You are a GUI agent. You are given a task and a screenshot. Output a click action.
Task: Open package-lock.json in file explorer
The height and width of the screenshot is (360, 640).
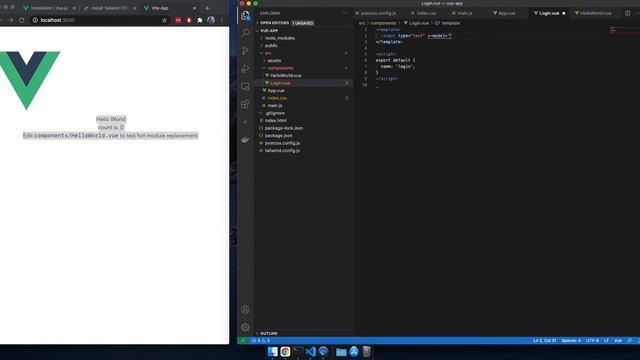[x=284, y=128]
